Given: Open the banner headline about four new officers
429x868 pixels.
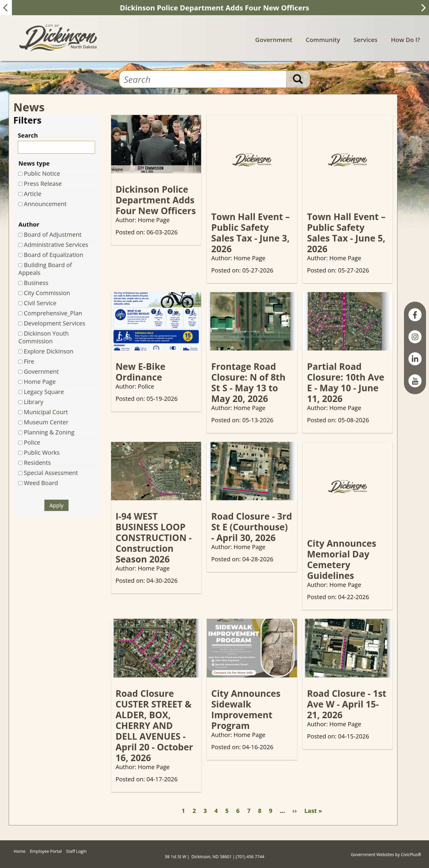Looking at the screenshot, I should (x=214, y=8).
